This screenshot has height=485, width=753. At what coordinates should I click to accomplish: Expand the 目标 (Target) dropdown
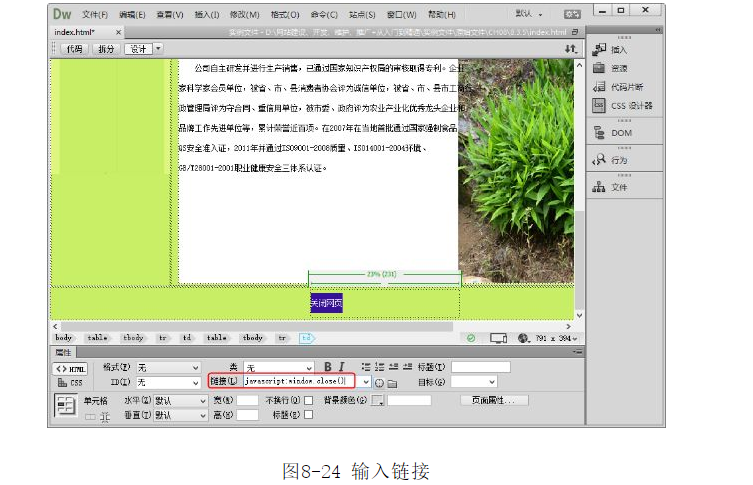[x=473, y=382]
